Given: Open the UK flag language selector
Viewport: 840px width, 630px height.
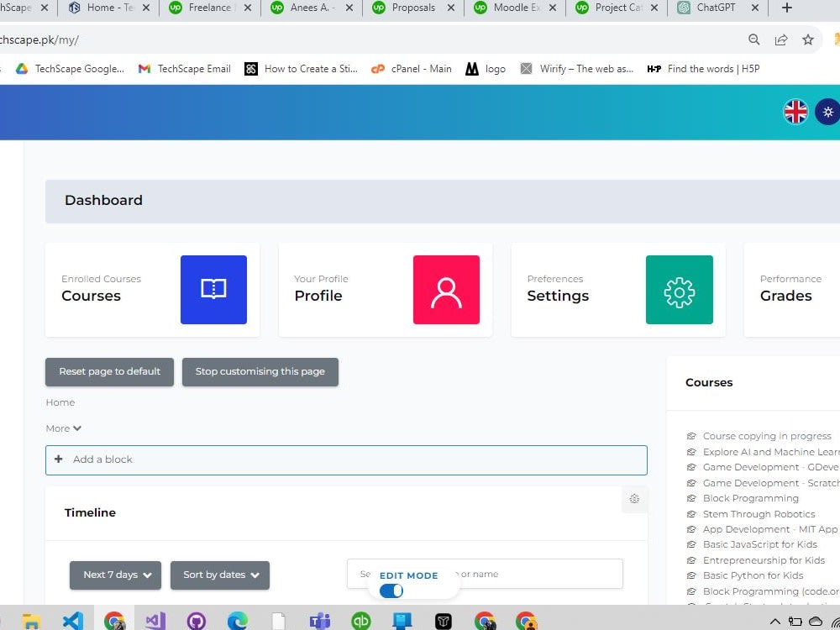Looking at the screenshot, I should [795, 112].
